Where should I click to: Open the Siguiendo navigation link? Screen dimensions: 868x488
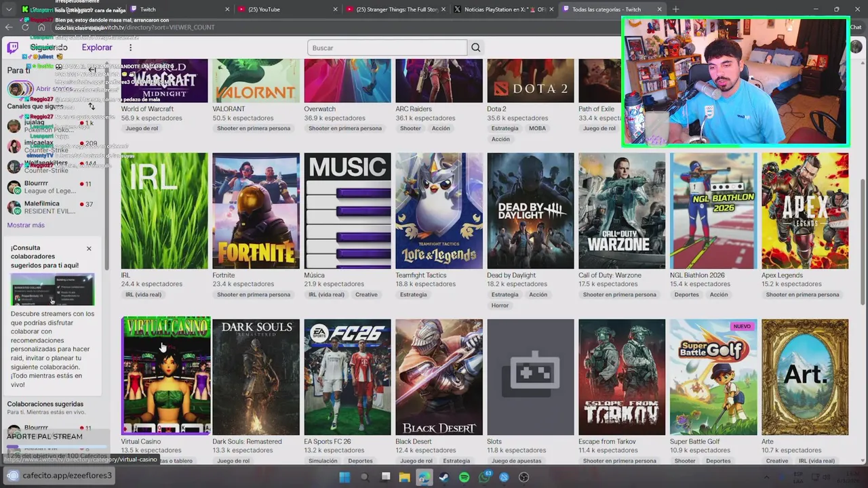[x=47, y=47]
